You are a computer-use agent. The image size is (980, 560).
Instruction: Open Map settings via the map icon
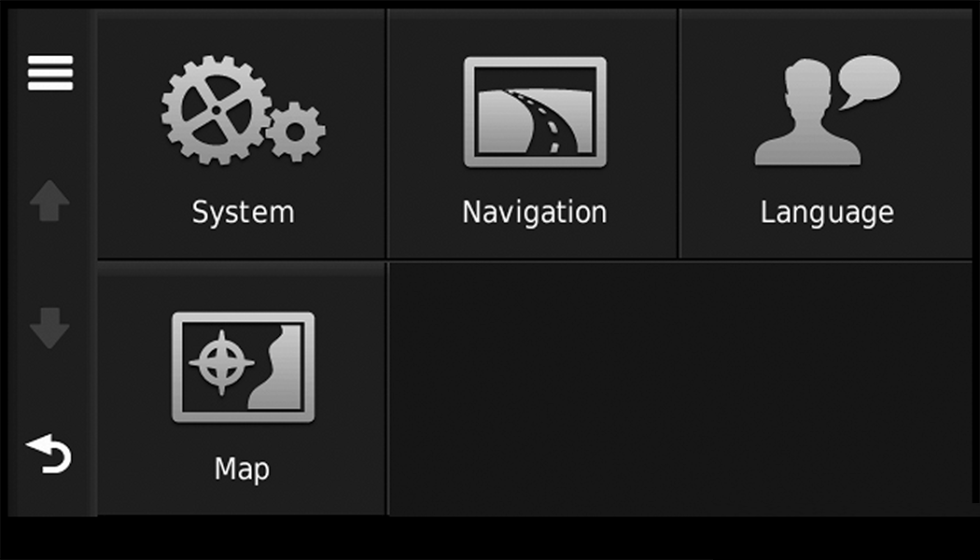pos(243,367)
